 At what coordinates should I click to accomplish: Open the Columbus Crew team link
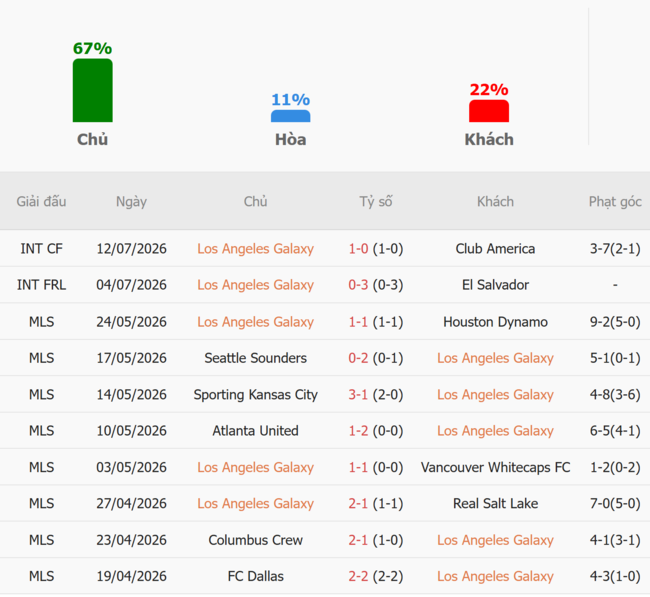point(255,540)
